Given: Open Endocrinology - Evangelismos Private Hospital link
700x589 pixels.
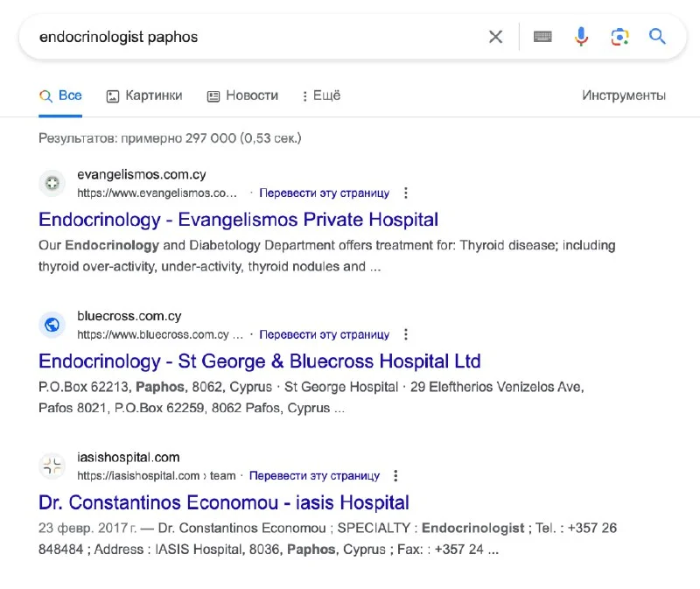Looking at the screenshot, I should [x=239, y=219].
